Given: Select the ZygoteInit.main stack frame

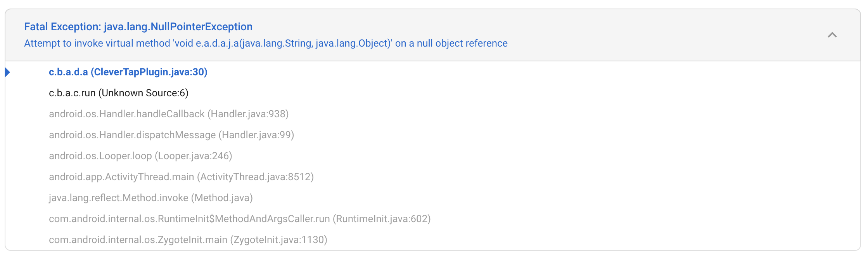Looking at the screenshot, I should (188, 240).
